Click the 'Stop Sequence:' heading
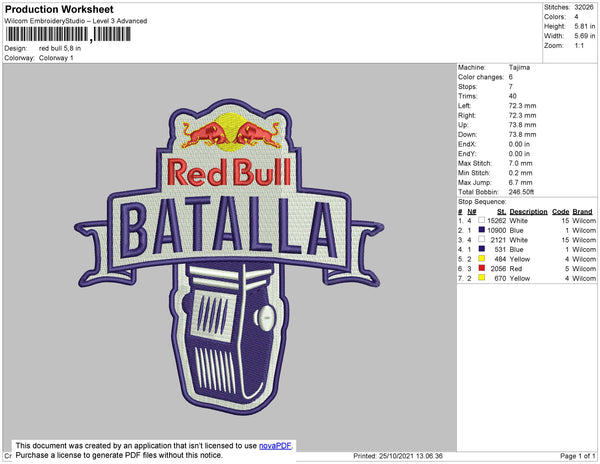Image resolution: width=600 pixels, height=464 pixels. click(482, 202)
